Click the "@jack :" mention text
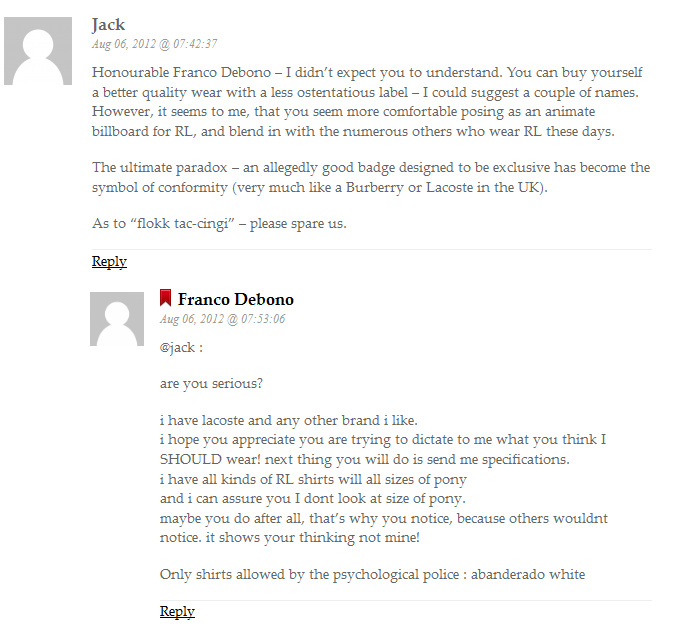Image resolution: width=687 pixels, height=634 pixels. coord(181,348)
